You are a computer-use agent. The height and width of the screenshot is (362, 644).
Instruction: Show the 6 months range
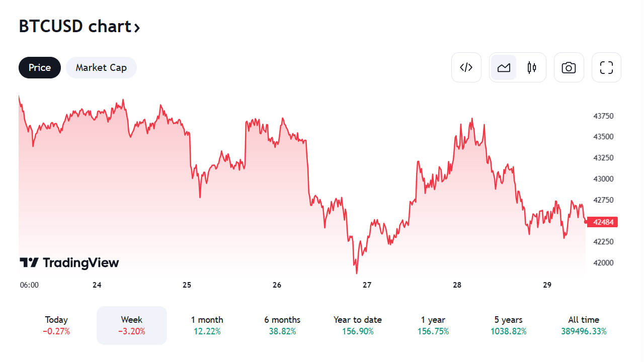282,325
